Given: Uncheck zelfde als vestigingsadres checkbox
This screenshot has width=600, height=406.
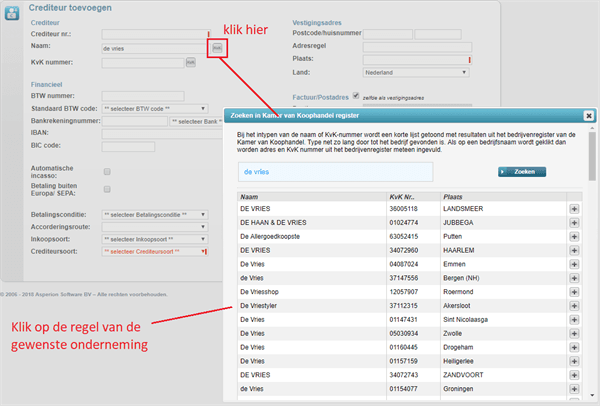Looking at the screenshot, I should (356, 96).
